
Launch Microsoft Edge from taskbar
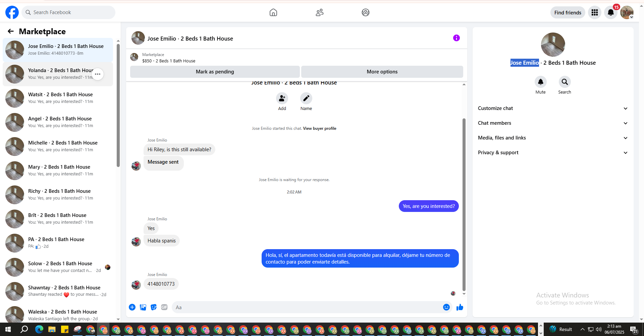click(x=39, y=329)
